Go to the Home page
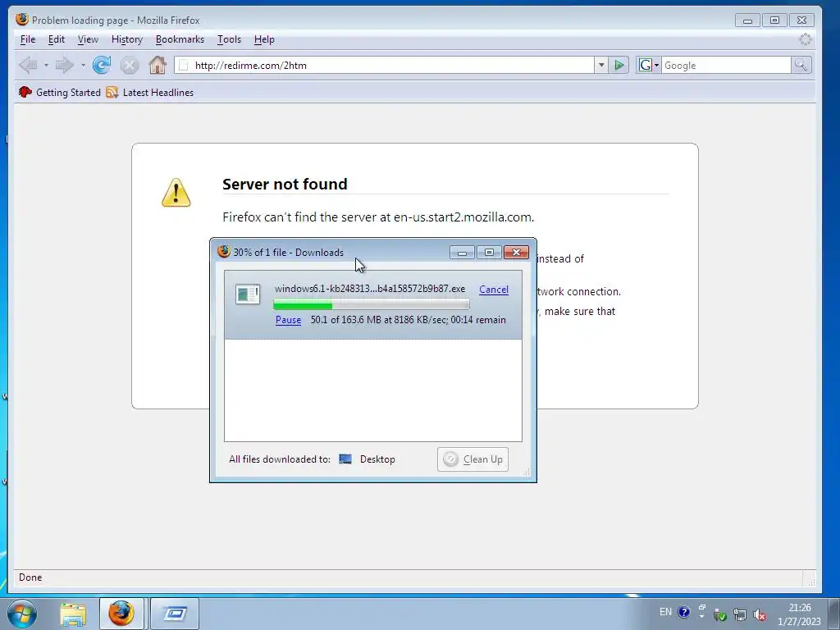Screen dimensions: 840x630 coord(157,65)
